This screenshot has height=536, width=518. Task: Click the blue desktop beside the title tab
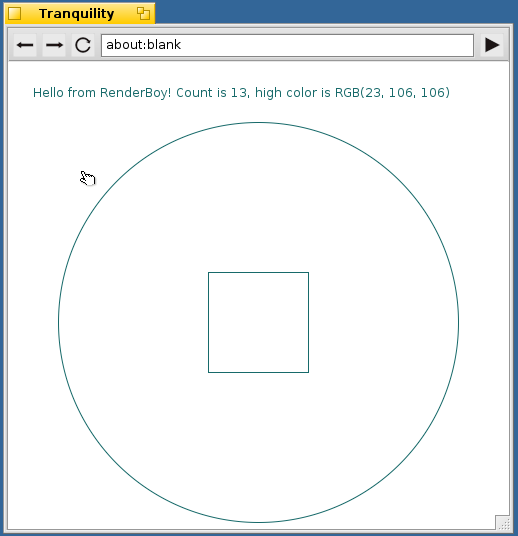[x=335, y=12]
